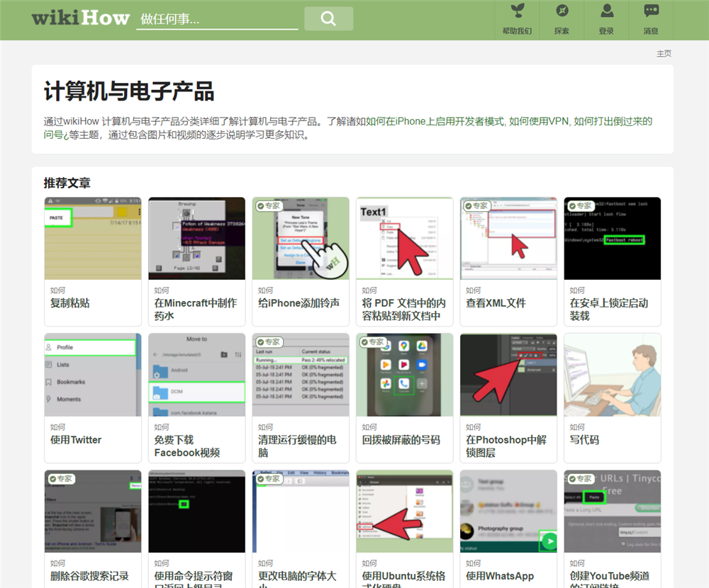The width and height of the screenshot is (709, 588).
Task: Open the YouTube subscribe link thumbnail
Action: 613,511
